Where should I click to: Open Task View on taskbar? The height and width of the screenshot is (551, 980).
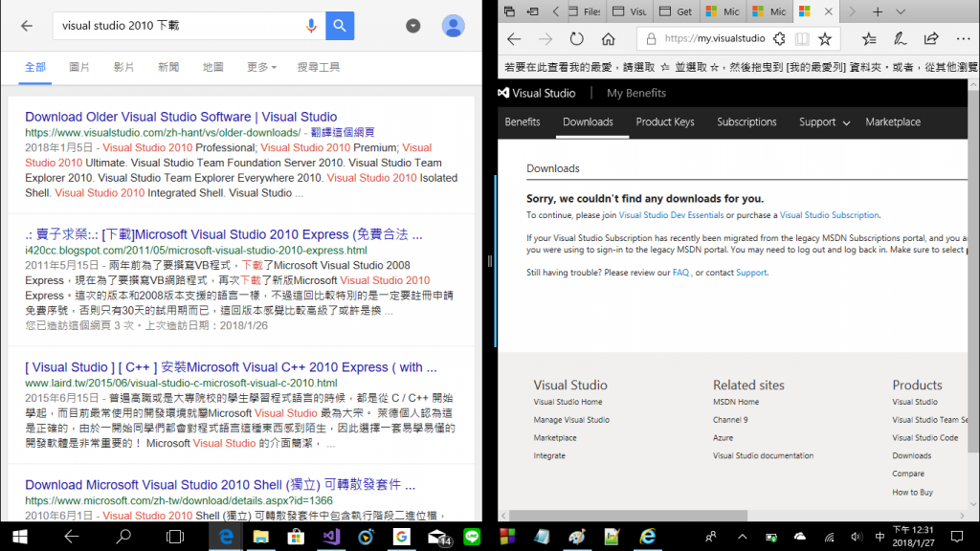175,537
